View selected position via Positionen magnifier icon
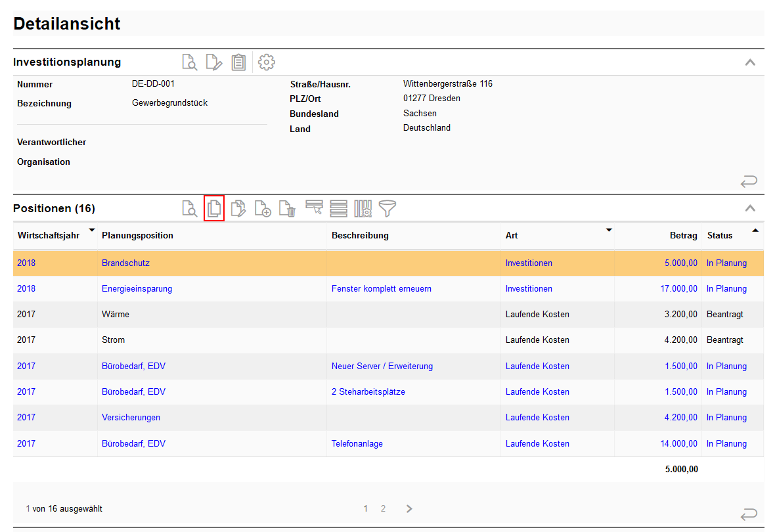This screenshot has height=532, width=775. [190, 208]
